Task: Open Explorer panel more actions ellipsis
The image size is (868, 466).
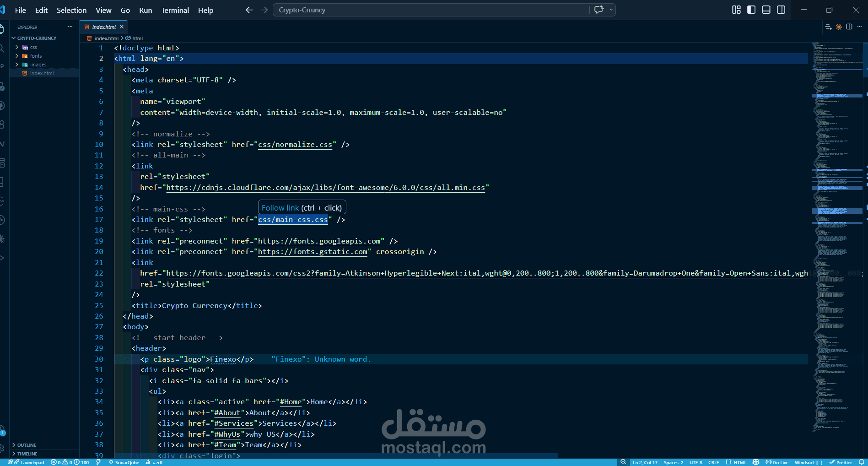Action: (70, 27)
